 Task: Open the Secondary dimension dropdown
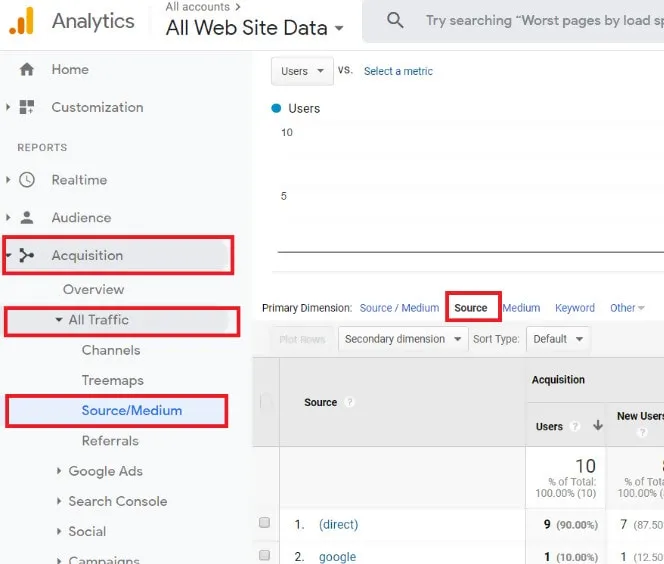tap(403, 339)
